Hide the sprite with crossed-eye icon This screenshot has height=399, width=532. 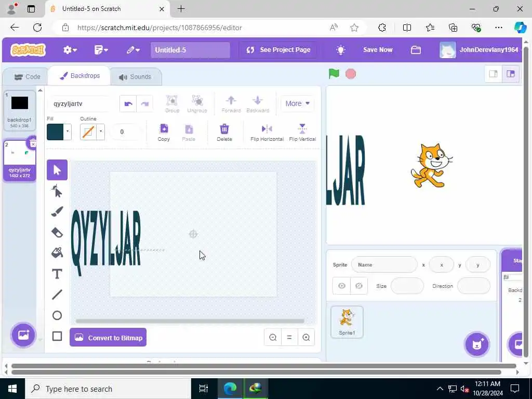pos(358,286)
